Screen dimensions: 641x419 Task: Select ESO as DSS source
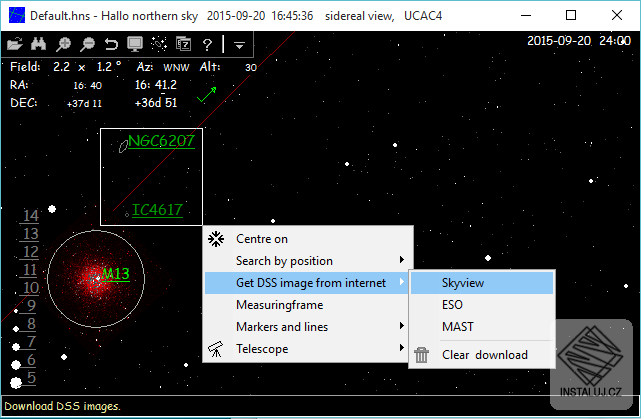(x=482, y=305)
